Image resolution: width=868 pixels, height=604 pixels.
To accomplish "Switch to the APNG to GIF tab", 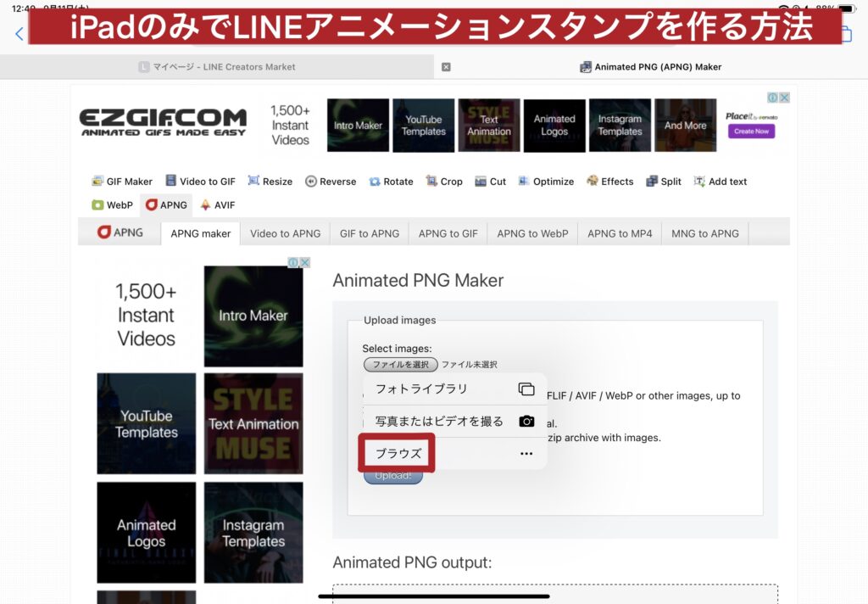I will [x=448, y=234].
